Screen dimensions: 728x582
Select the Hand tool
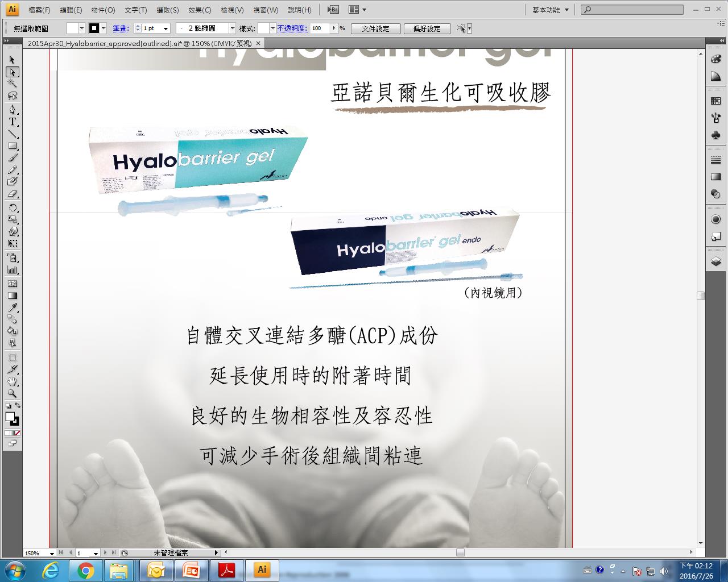click(12, 381)
